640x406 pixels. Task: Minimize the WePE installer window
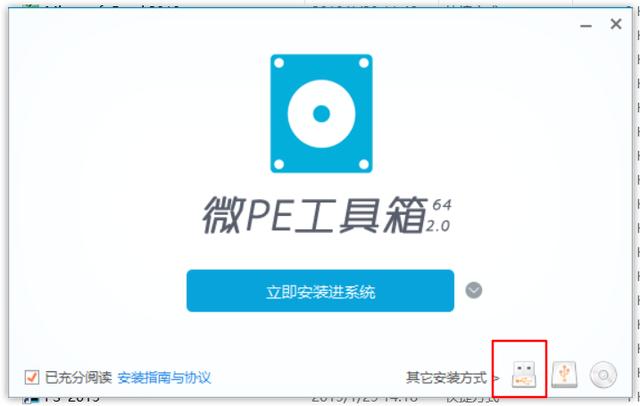(x=586, y=25)
